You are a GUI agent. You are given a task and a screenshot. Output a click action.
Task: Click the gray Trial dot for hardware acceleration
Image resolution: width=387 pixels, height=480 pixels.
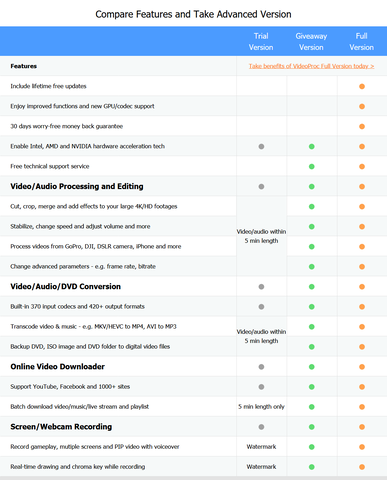[x=261, y=146]
